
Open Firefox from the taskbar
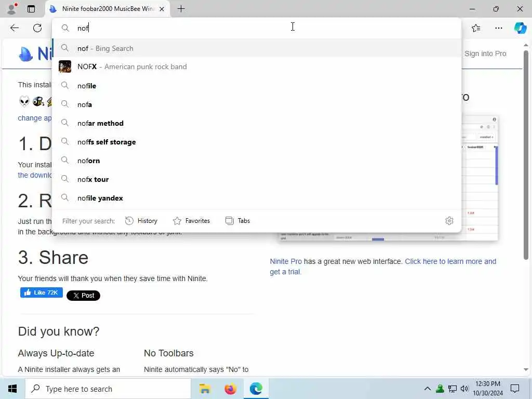click(230, 389)
